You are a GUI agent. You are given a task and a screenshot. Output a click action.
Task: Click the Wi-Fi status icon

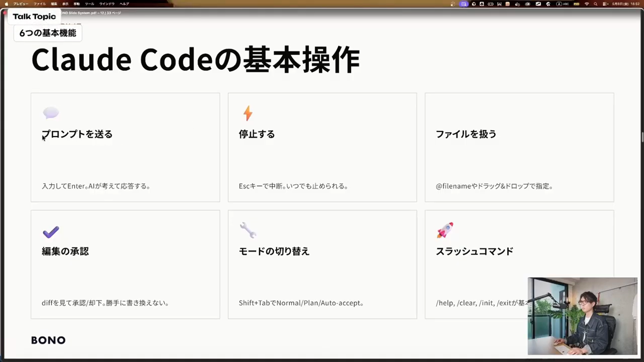(x=587, y=4)
